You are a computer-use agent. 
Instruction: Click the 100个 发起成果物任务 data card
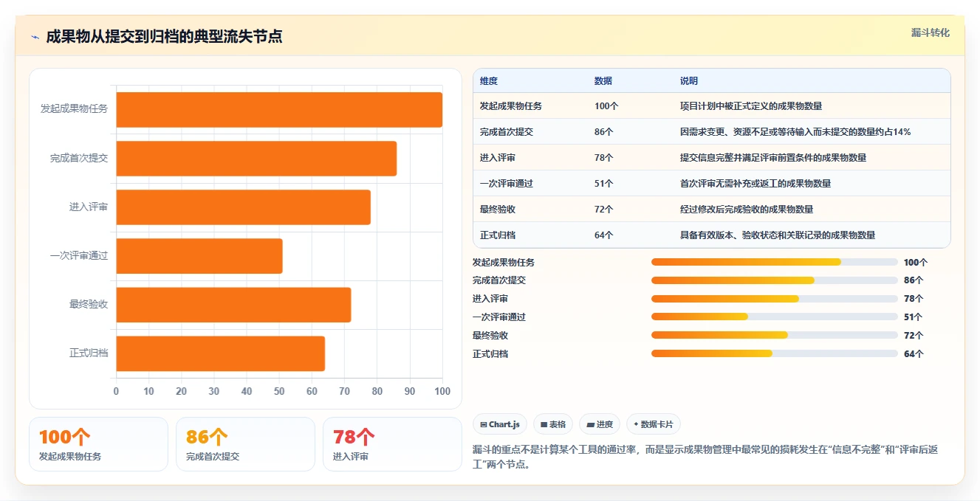click(x=99, y=444)
